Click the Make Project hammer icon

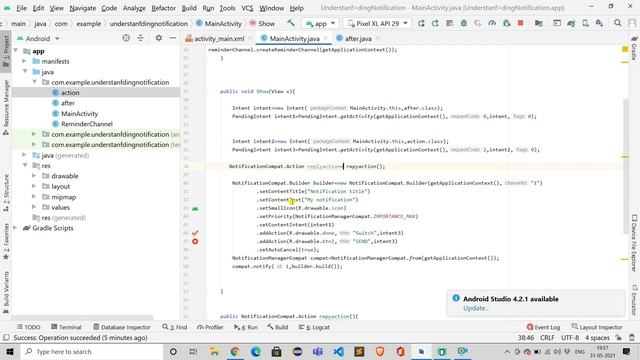click(291, 23)
